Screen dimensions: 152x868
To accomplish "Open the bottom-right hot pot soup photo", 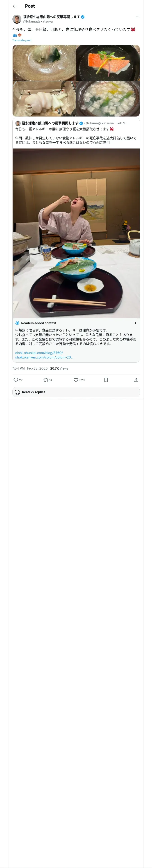I will tap(108, 99).
